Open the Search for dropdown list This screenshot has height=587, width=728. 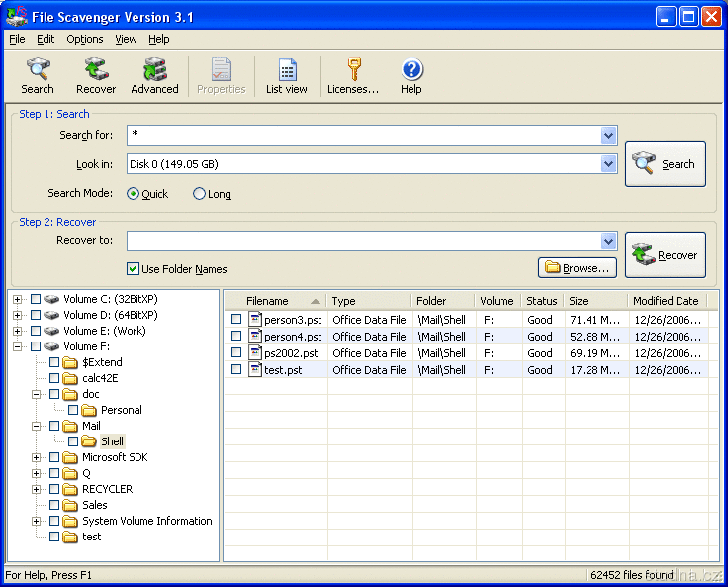609,135
